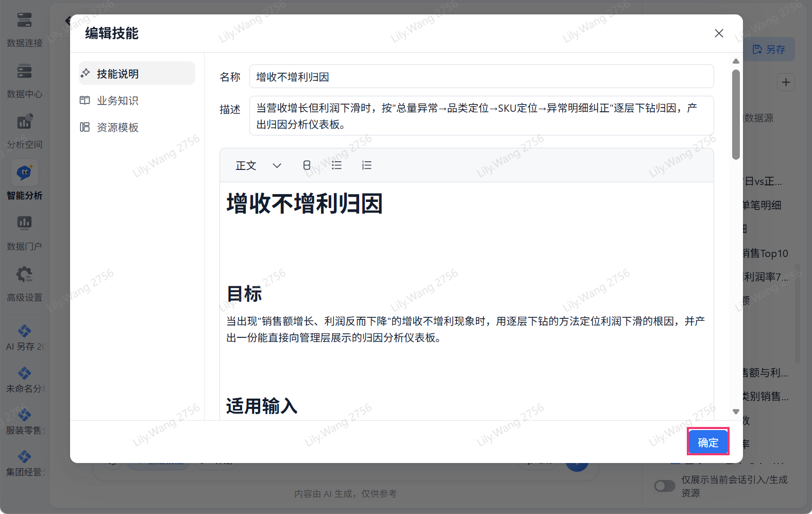Open 分析空间 in the sidebar

pyautogui.click(x=24, y=131)
